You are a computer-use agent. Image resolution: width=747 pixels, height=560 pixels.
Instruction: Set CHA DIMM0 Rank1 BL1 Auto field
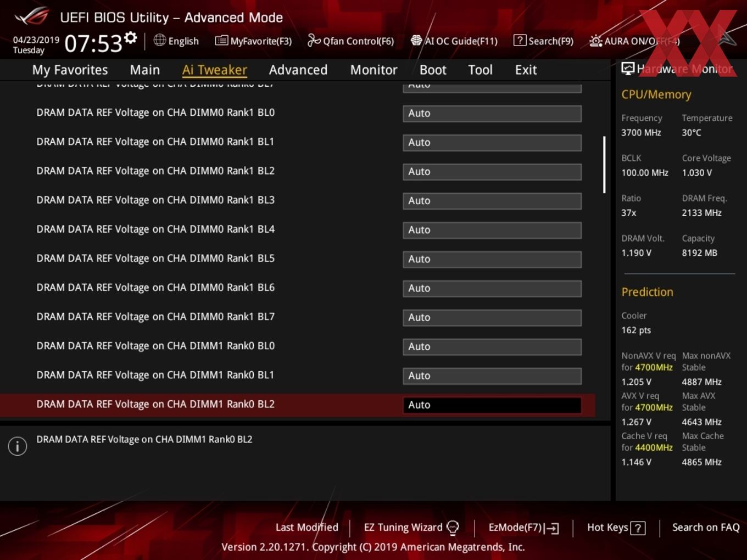pyautogui.click(x=492, y=143)
